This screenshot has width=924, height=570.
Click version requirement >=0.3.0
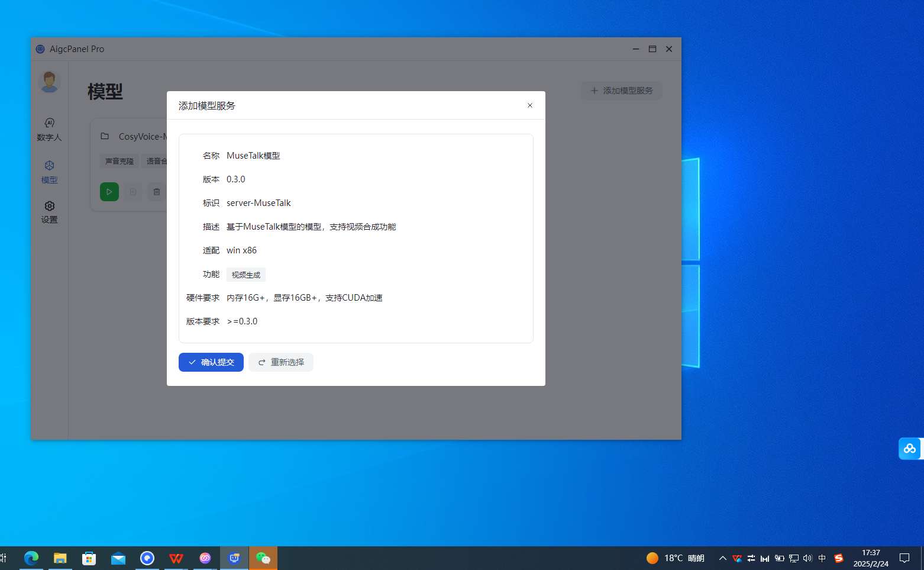242,321
